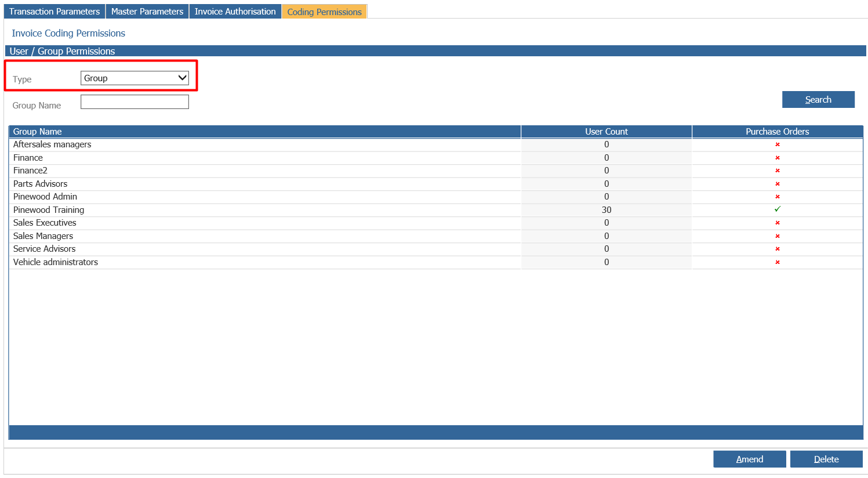Click the red cross icon for Finance
This screenshot has height=478, width=868.
[x=777, y=157]
